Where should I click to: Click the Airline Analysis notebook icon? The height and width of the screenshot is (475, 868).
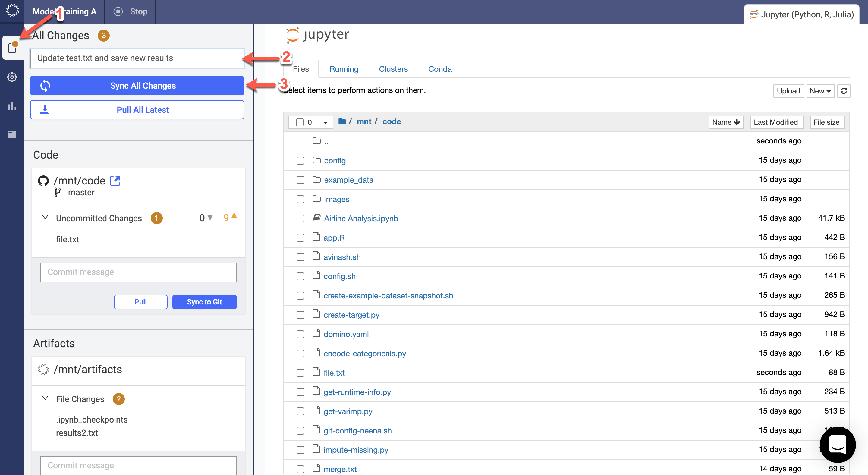(x=316, y=218)
